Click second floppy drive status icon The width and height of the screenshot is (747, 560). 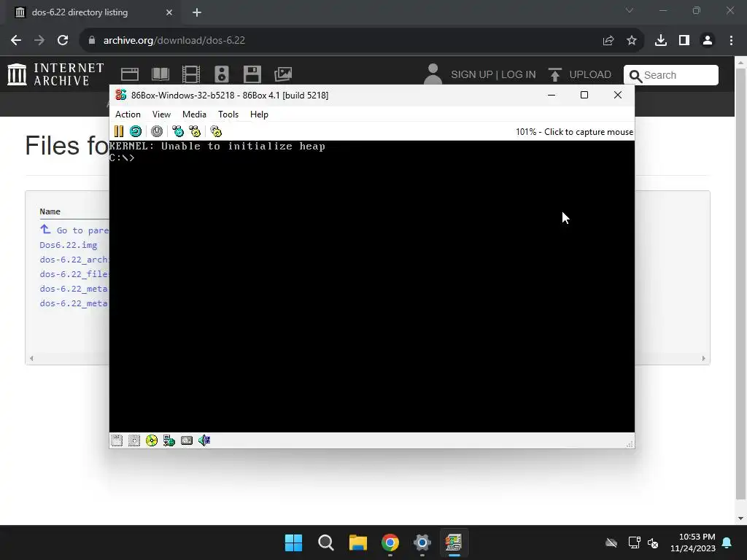[134, 440]
